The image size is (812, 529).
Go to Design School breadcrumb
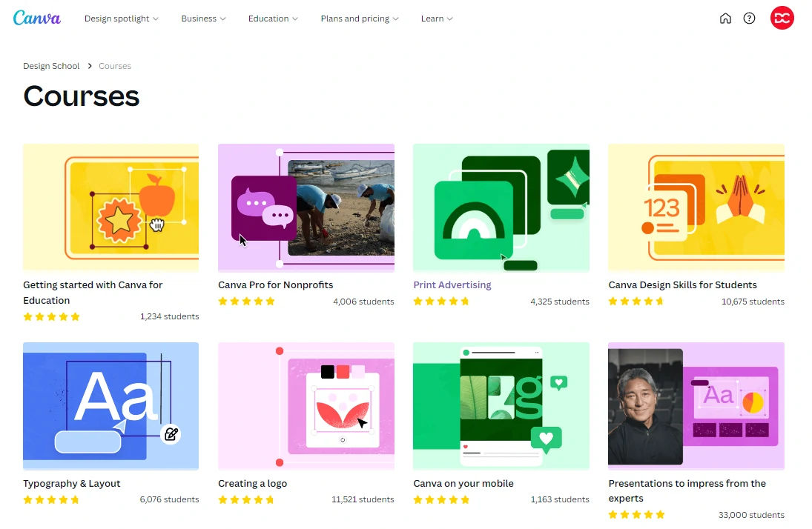point(51,66)
